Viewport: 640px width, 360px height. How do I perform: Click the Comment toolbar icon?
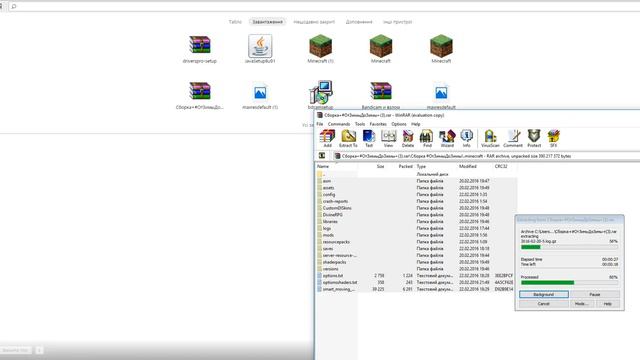click(x=513, y=138)
